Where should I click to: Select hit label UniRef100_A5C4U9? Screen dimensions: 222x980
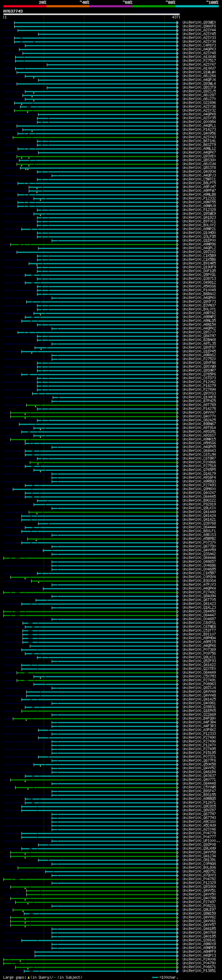(199, 826)
